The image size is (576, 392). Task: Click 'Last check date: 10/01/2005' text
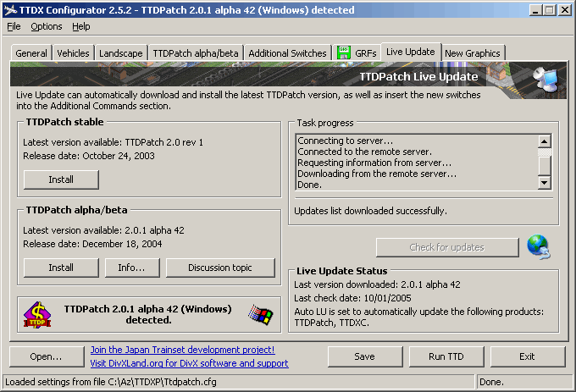[352, 298]
